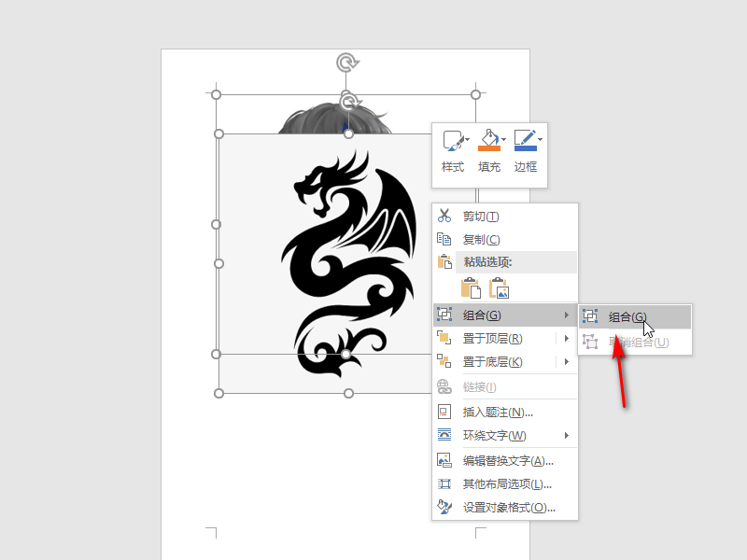This screenshot has height=560, width=747.
Task: Expand the 样式 dropdown arrow
Action: (x=468, y=139)
